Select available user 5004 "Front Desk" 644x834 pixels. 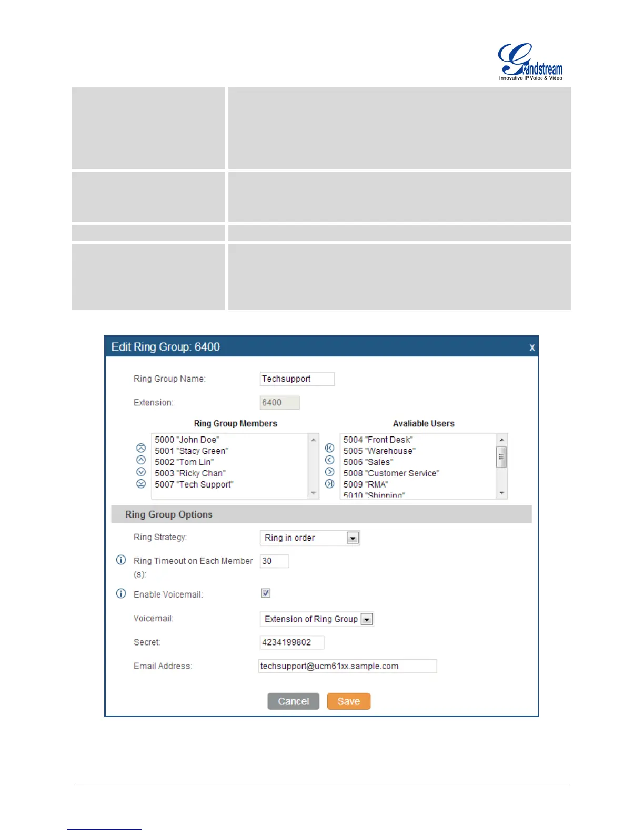(378, 440)
